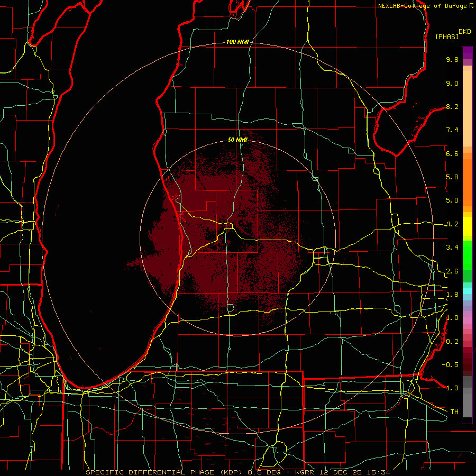The height and width of the screenshot is (476, 476).
Task: Click the 15:34 timestamp in caption
Action: click(379, 472)
